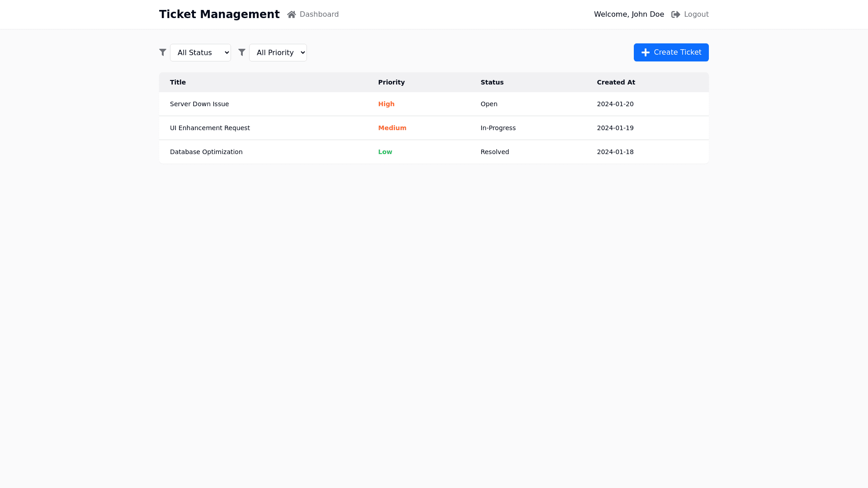Click the home icon beside Dashboard
This screenshot has height=488, width=868.
(x=291, y=14)
